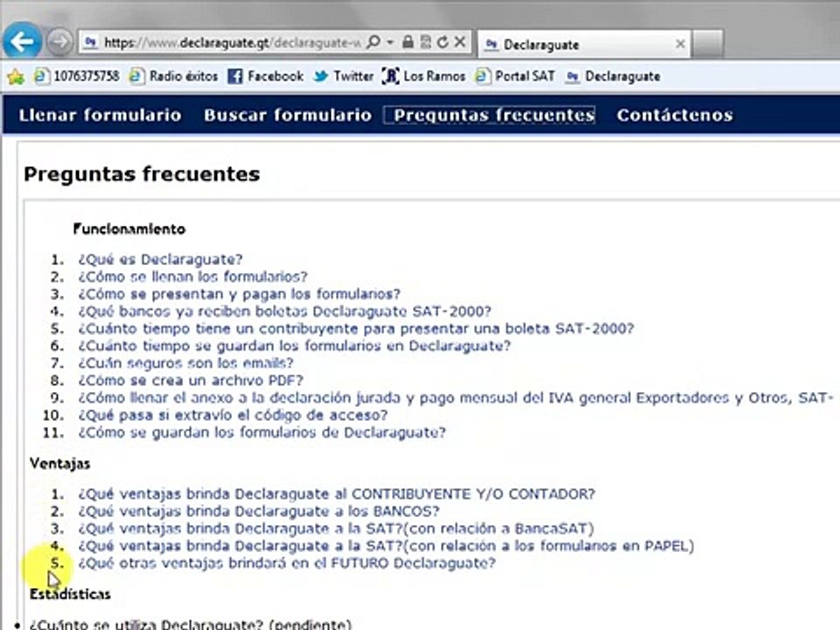Viewport: 840px width, 630px height.
Task: Click the search magnifier in address bar
Action: click(374, 42)
